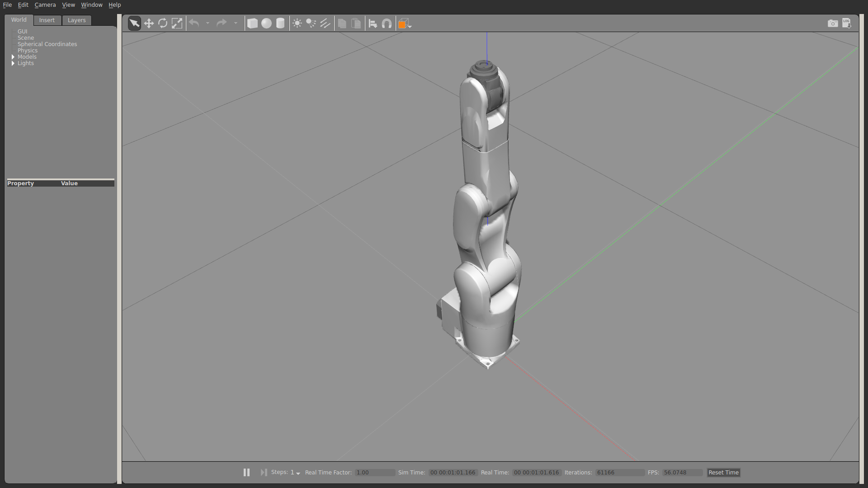Click the Reset Time button
868x488 pixels.
(x=723, y=472)
